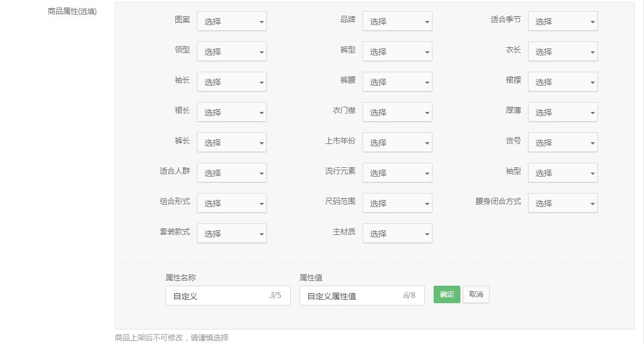Image resolution: width=644 pixels, height=344 pixels.
Task: Open the 适合人群 dropdown
Action: tap(231, 173)
